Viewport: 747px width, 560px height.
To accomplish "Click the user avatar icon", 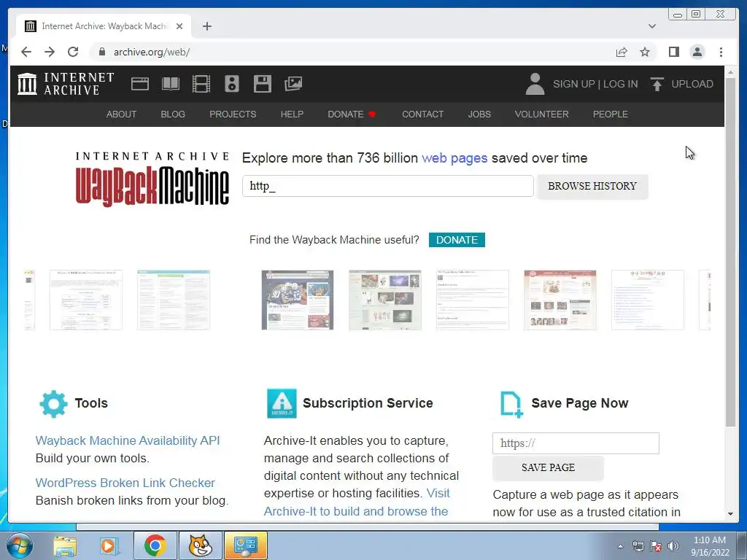I will (535, 84).
